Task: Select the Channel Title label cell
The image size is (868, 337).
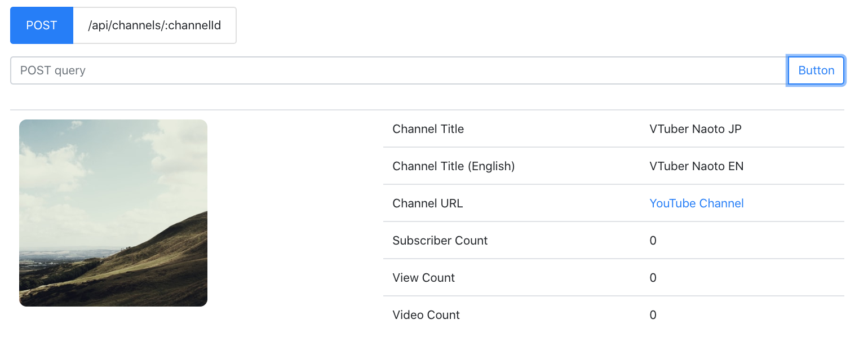Action: (x=428, y=129)
